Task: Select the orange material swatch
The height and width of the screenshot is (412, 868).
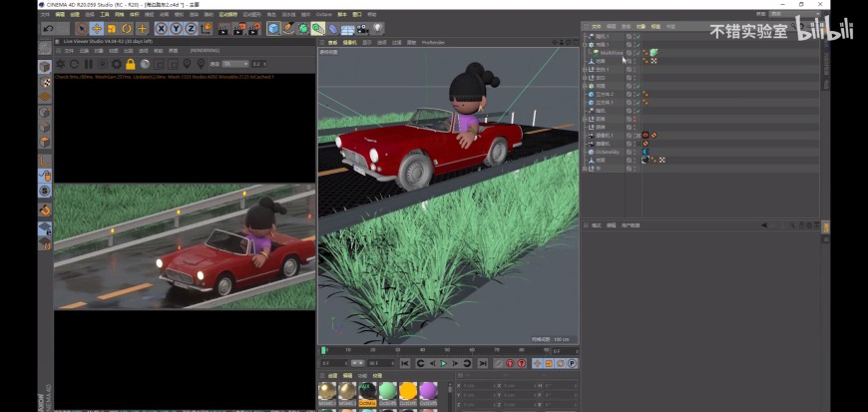Action: pyautogui.click(x=407, y=391)
